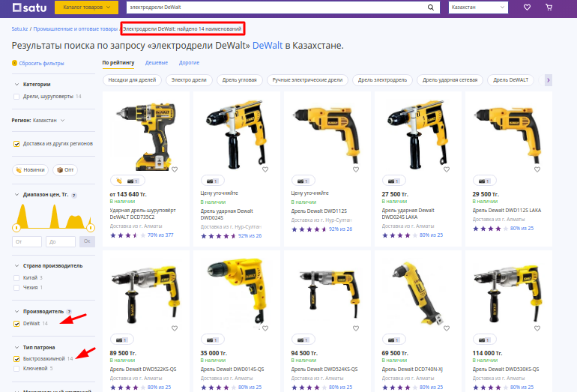The width and height of the screenshot is (577, 392).
Task: Click the reset filters cross icon
Action: click(14, 63)
